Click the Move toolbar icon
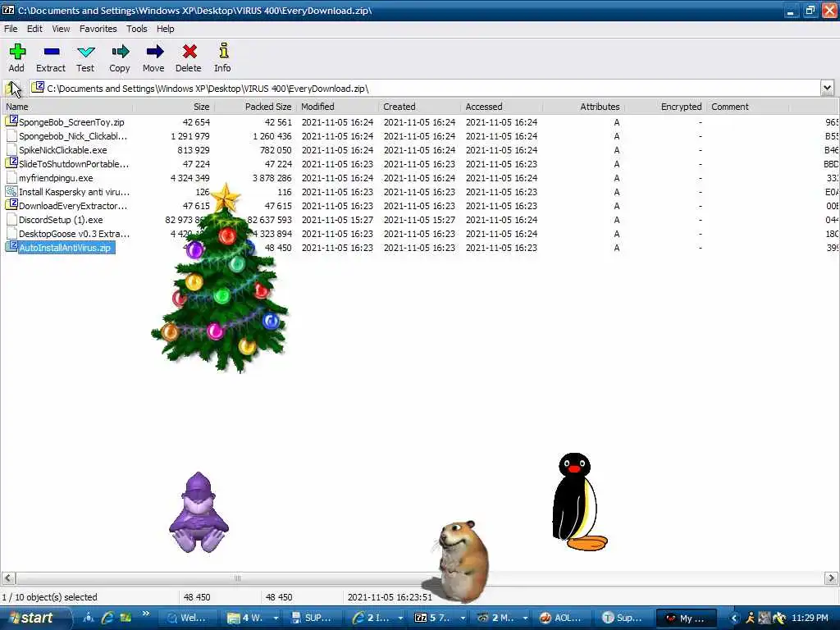This screenshot has width=840, height=630. pyautogui.click(x=154, y=52)
